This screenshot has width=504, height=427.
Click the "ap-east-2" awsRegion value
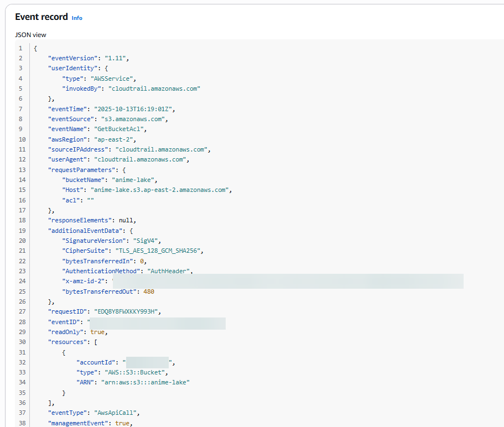116,139
